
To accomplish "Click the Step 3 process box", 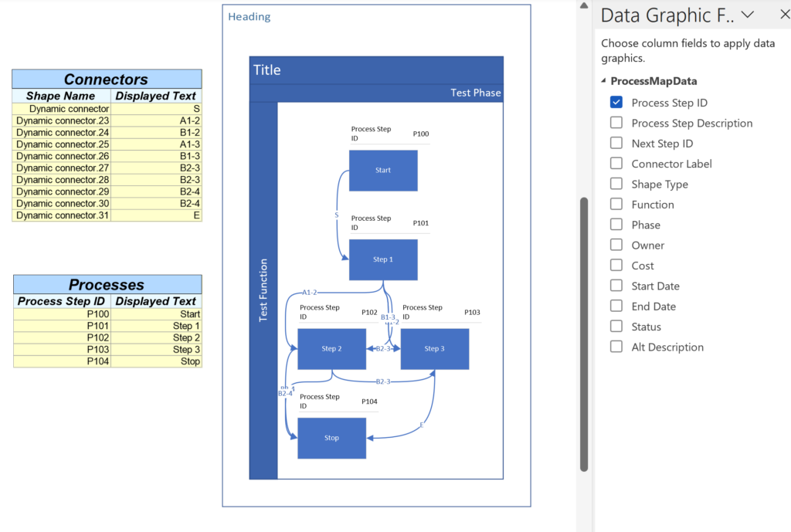I will (x=435, y=349).
